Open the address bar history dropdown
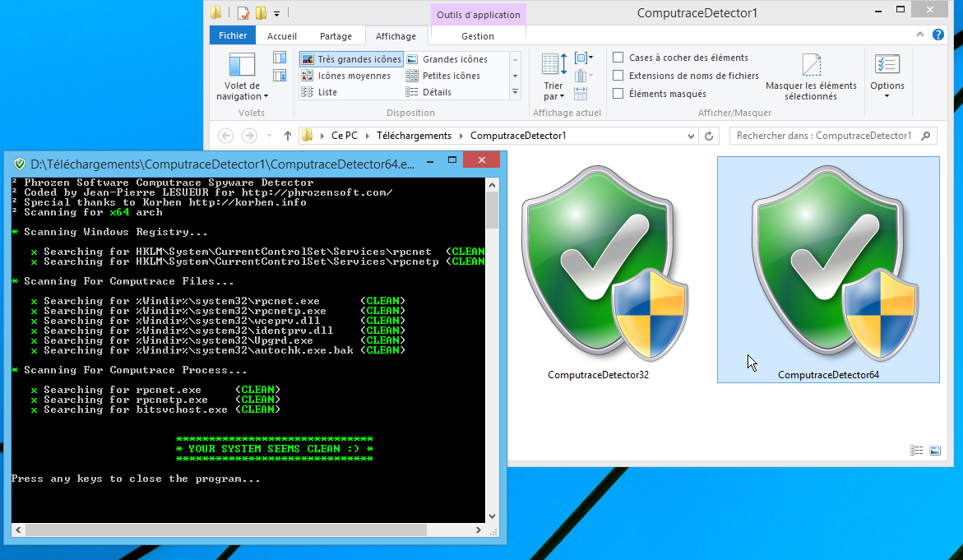963x560 pixels. (x=691, y=136)
